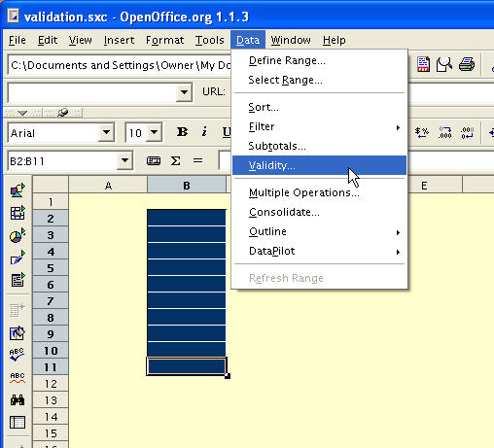
Task: Open the Edit menu
Action: pyautogui.click(x=48, y=40)
